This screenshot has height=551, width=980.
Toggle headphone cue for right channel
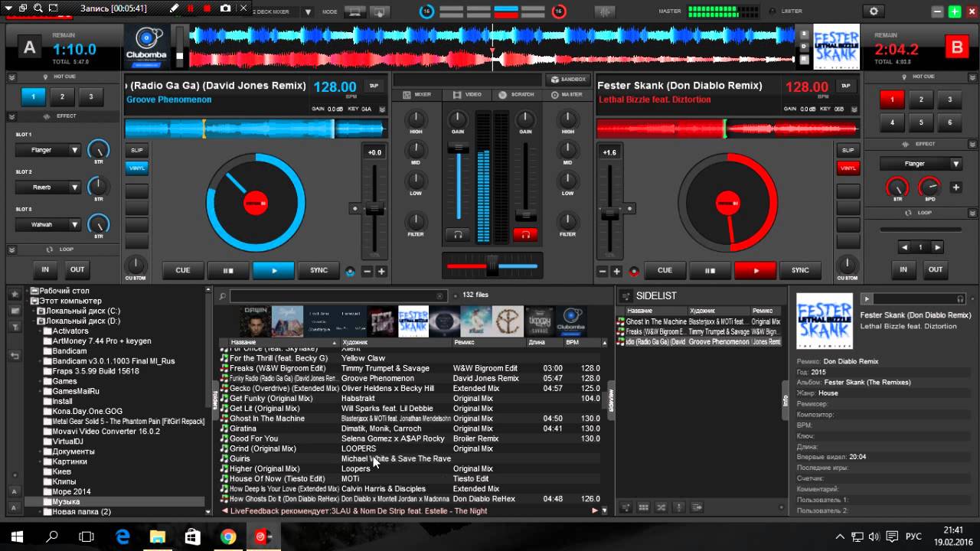click(x=525, y=235)
